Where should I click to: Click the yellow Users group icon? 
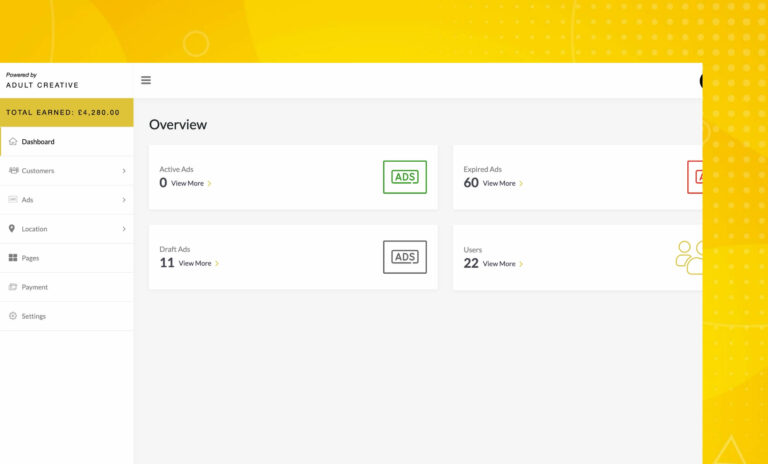pyautogui.click(x=689, y=257)
